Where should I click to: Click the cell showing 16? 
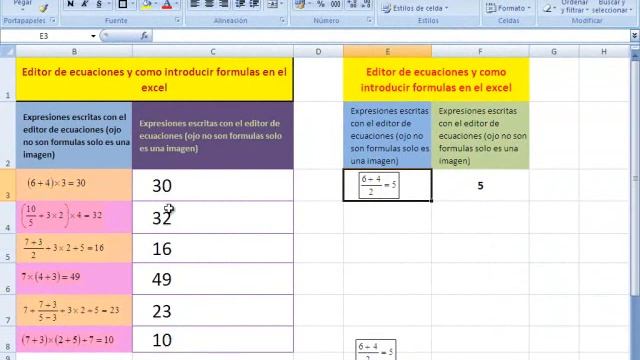(x=213, y=248)
